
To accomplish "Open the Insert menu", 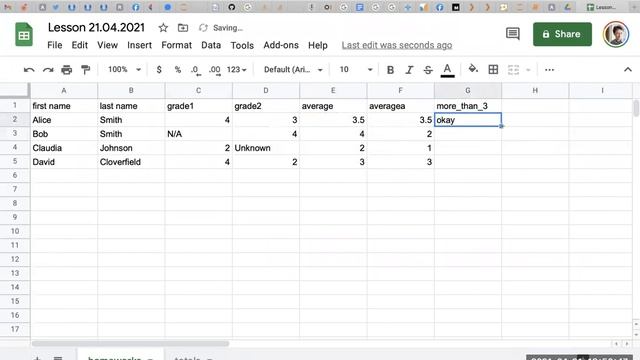I will [x=139, y=45].
